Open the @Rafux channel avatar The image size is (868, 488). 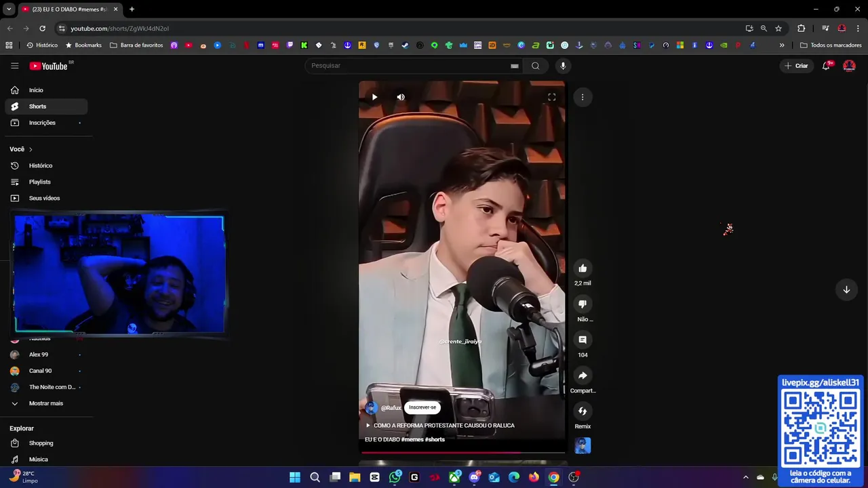[371, 407]
